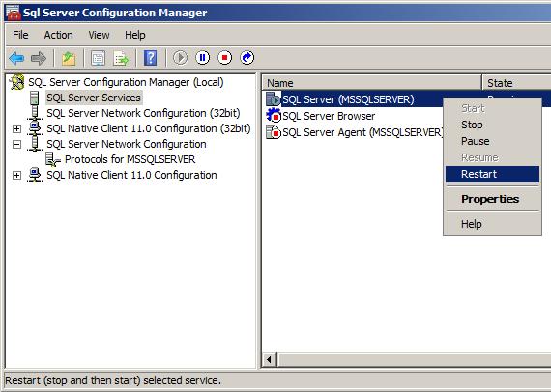This screenshot has width=551, height=392.
Task: Open the File menu
Action: point(20,35)
